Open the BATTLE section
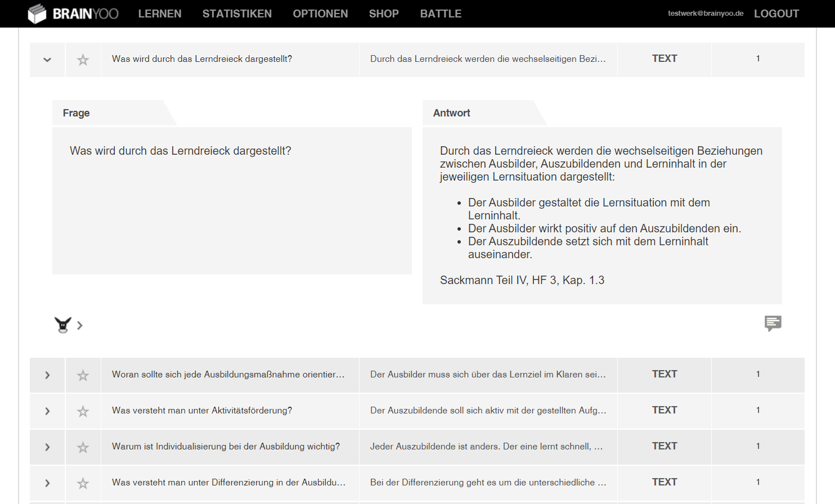This screenshot has width=835, height=504. point(441,13)
